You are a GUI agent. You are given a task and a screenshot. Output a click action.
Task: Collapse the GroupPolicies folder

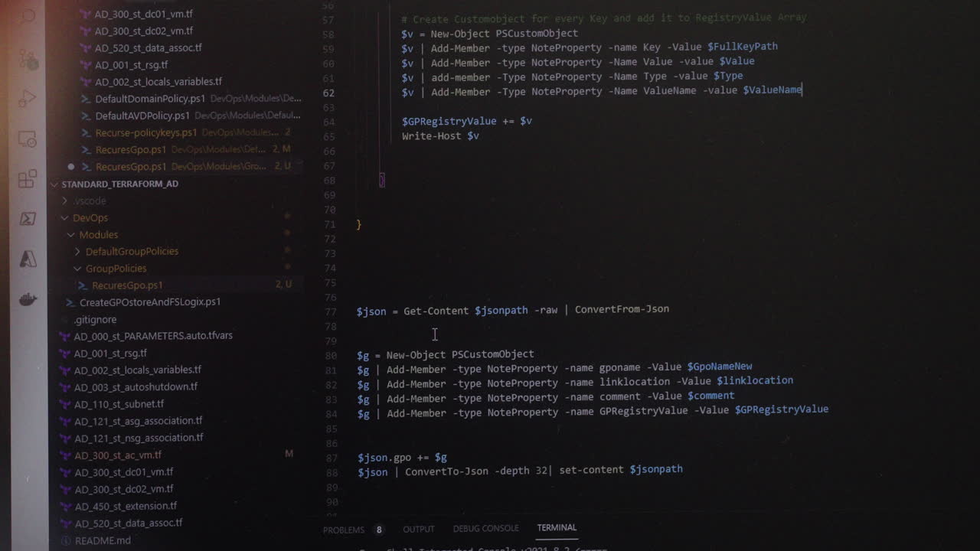pos(77,269)
